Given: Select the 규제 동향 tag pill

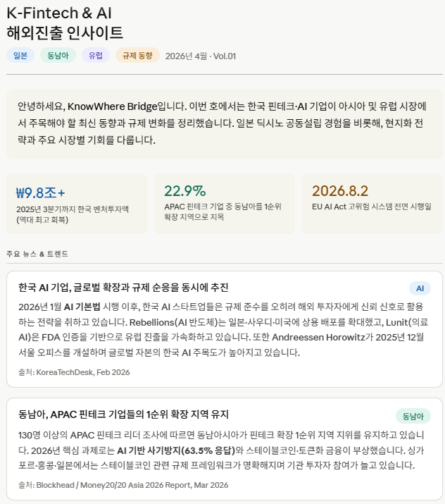Looking at the screenshot, I should [137, 56].
